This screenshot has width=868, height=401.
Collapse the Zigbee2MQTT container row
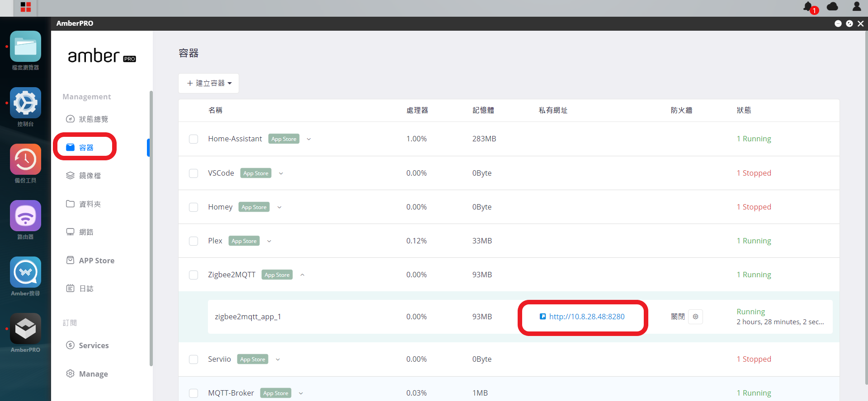pos(302,275)
